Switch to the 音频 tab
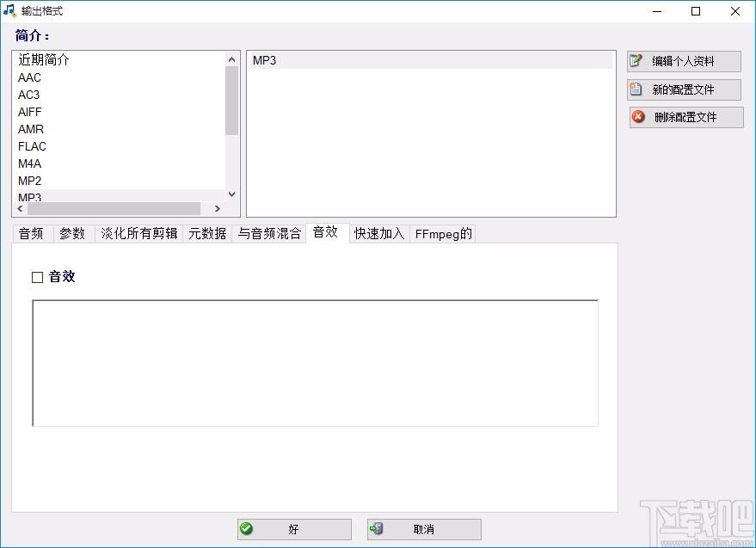Screen dimensions: 756x548 pos(31,234)
